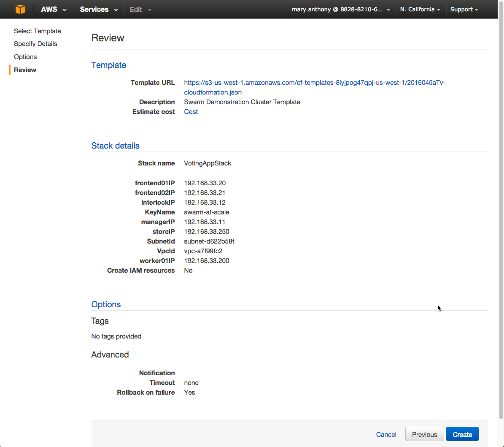Click the vertical scrollbar on right edge
The width and height of the screenshot is (504, 447).
[501, 211]
